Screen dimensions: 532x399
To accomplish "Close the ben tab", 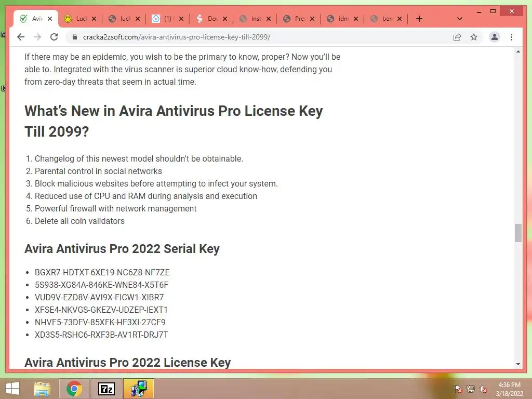I will [x=400, y=19].
